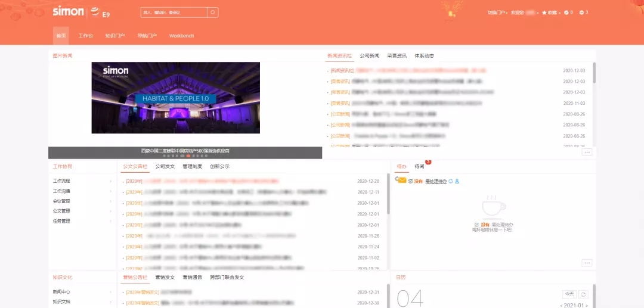Screen dimensions: 644x308
Task: Open the 工作台 nav item
Action: (85, 36)
